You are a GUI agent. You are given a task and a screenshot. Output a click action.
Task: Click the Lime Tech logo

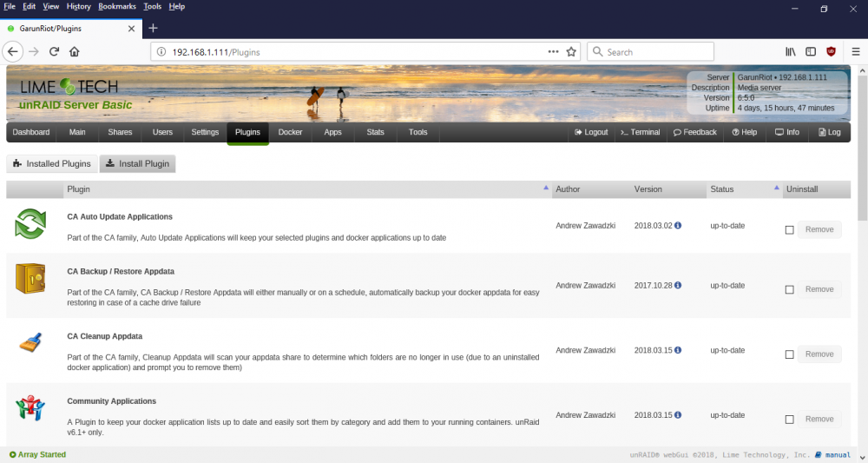[69, 86]
